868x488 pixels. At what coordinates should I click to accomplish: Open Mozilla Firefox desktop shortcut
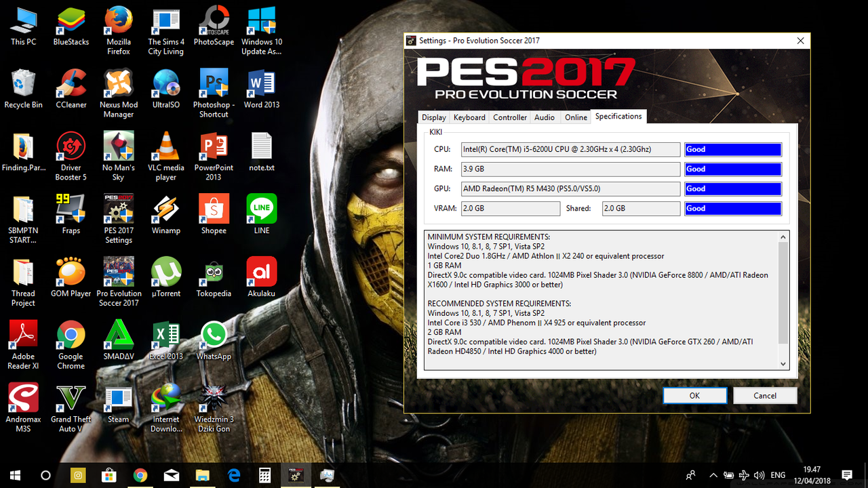pos(119,31)
